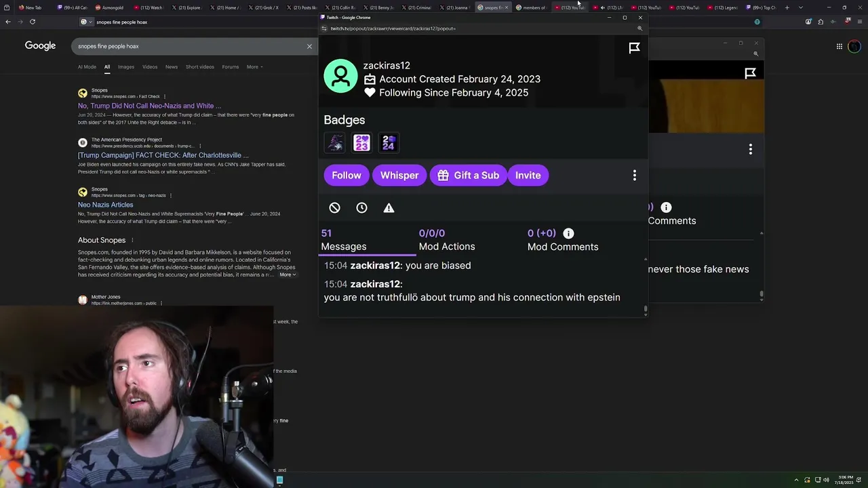Click the Google logo
Viewport: 868px width, 488px height.
click(x=40, y=45)
